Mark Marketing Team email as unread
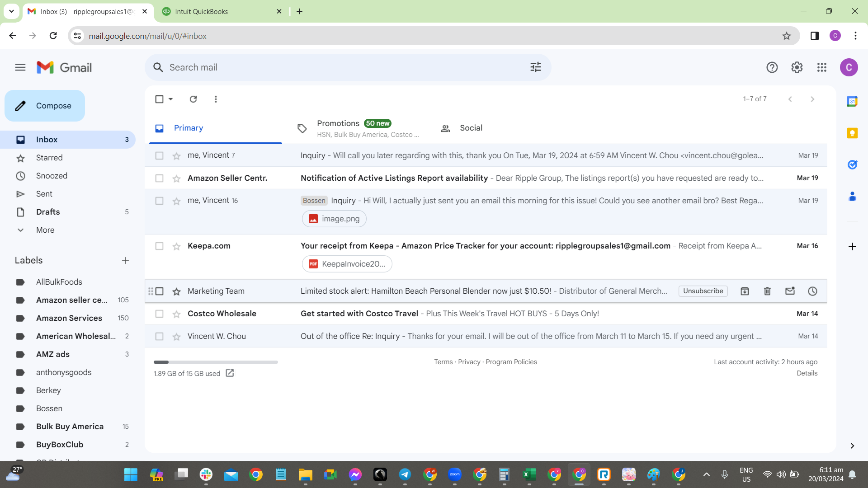The height and width of the screenshot is (488, 868). click(x=790, y=291)
